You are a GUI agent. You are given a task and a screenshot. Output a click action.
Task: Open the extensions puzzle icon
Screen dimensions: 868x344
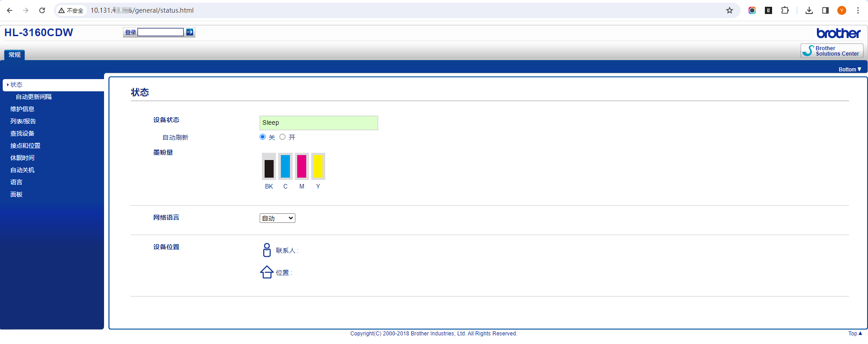point(785,10)
